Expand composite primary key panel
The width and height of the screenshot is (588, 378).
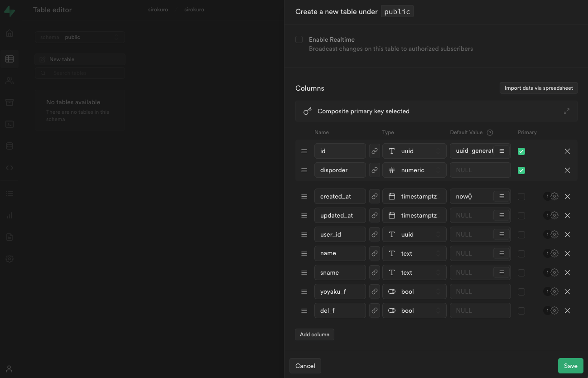click(566, 111)
